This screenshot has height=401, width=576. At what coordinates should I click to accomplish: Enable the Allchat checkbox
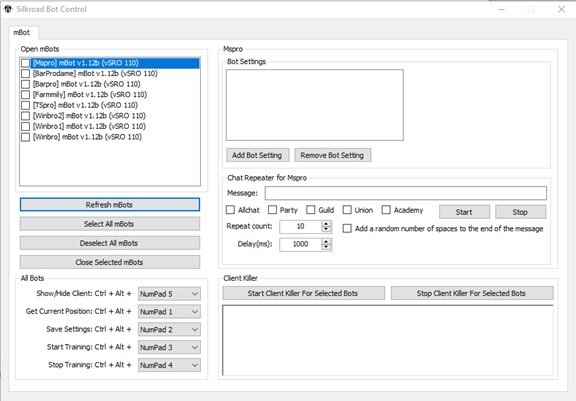pyautogui.click(x=230, y=210)
